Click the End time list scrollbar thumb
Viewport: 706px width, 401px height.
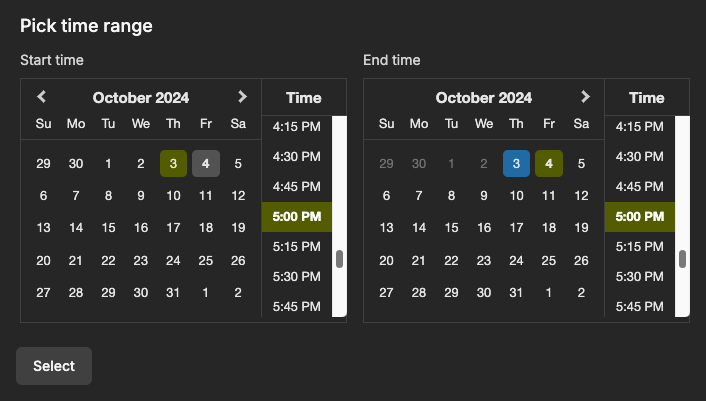(x=682, y=258)
